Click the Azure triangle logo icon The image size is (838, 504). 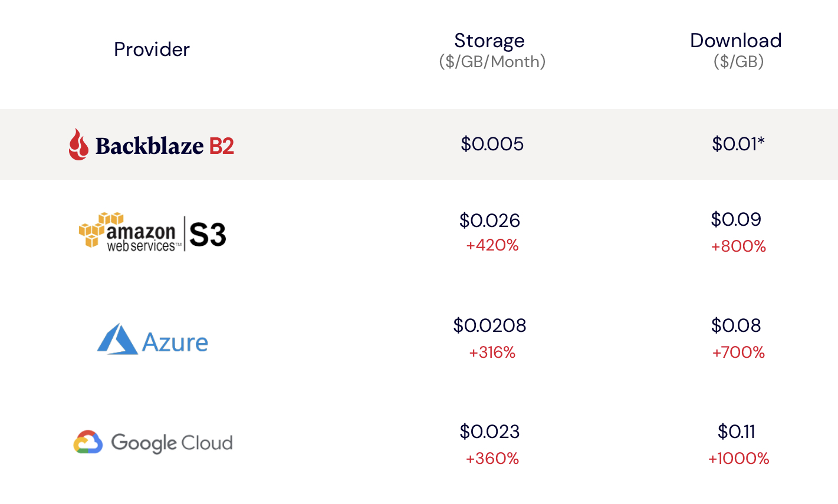[x=117, y=339]
